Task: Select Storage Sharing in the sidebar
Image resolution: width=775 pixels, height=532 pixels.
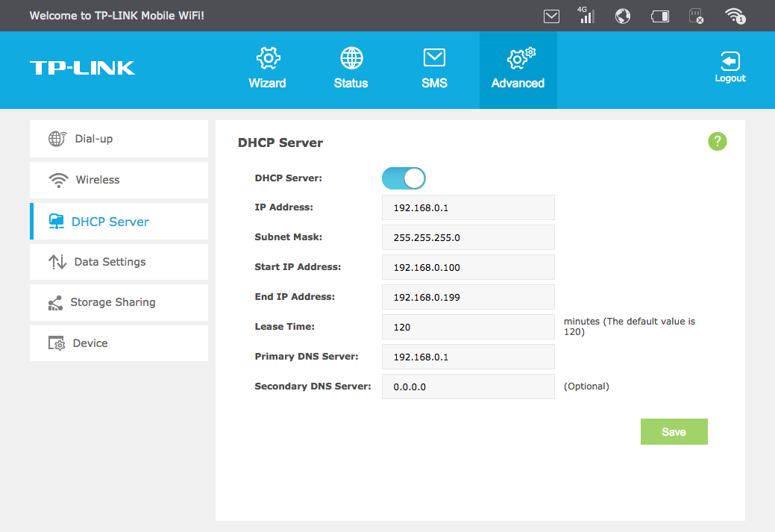Action: click(119, 302)
